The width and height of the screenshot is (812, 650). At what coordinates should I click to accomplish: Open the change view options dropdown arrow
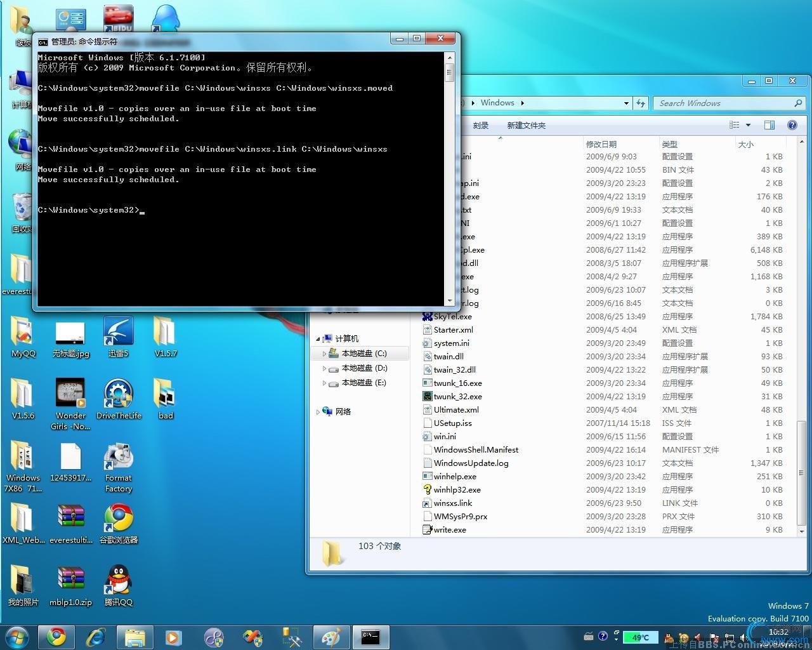tap(749, 125)
